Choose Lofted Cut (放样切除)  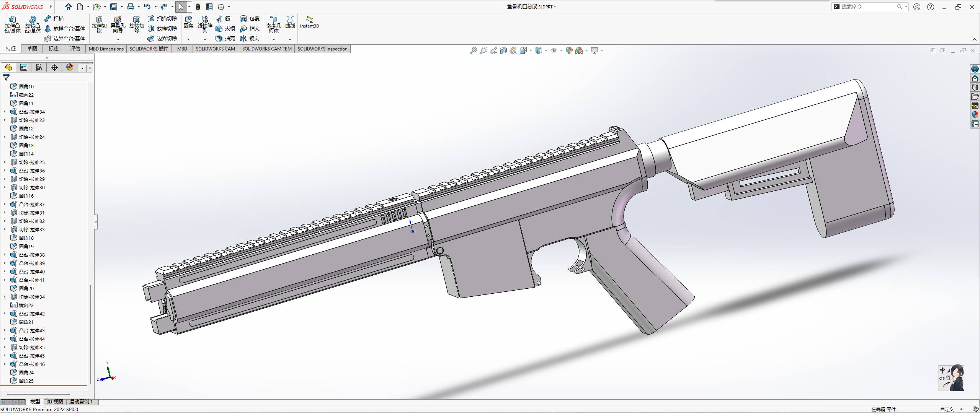coord(162,28)
